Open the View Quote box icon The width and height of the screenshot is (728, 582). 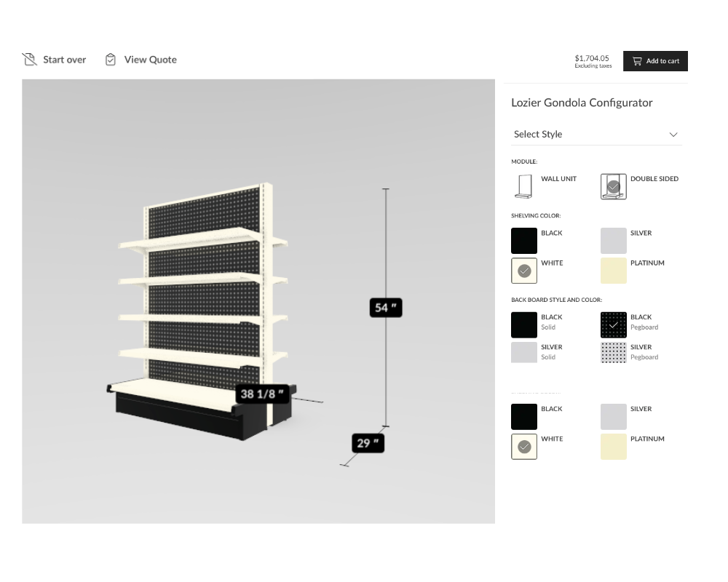tap(111, 59)
